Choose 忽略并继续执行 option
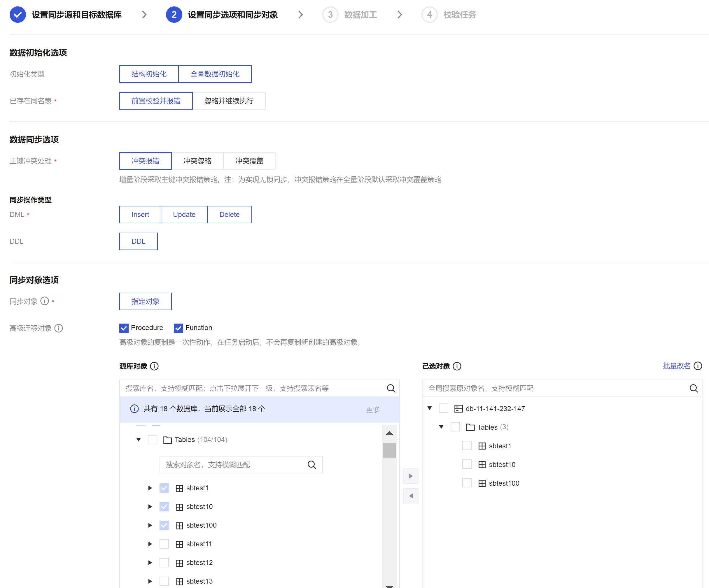Viewport: 709px width, 588px height. click(229, 101)
